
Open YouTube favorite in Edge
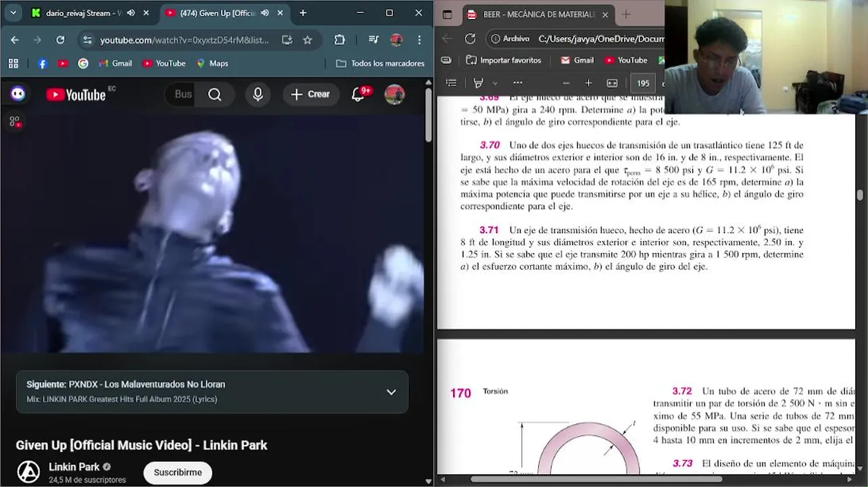pos(626,60)
